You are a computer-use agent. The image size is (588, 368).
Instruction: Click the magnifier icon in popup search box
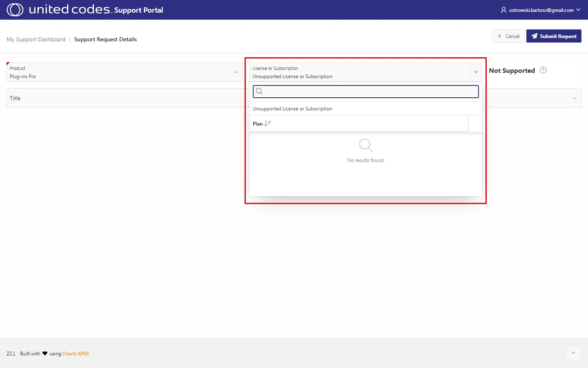259,92
